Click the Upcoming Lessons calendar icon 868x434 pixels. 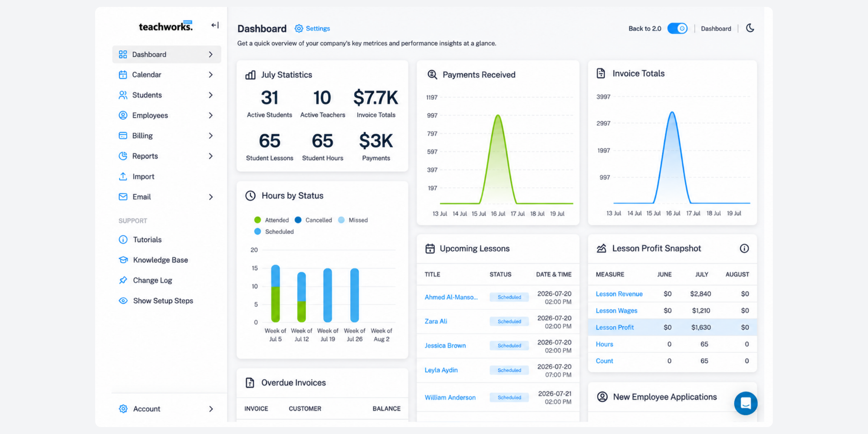pos(430,249)
